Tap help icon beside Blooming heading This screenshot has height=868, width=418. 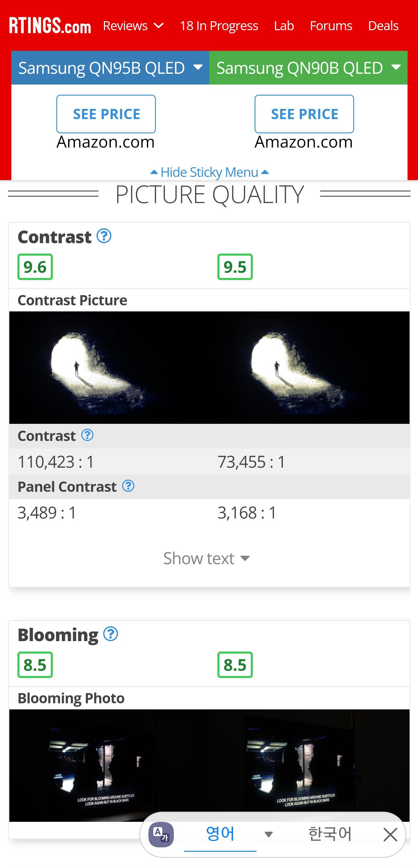pos(111,634)
